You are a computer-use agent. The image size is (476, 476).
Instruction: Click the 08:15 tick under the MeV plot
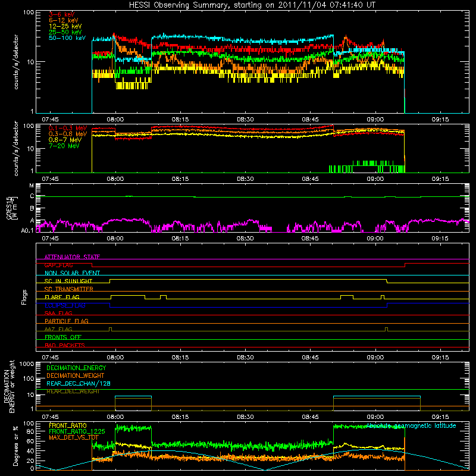[180, 179]
